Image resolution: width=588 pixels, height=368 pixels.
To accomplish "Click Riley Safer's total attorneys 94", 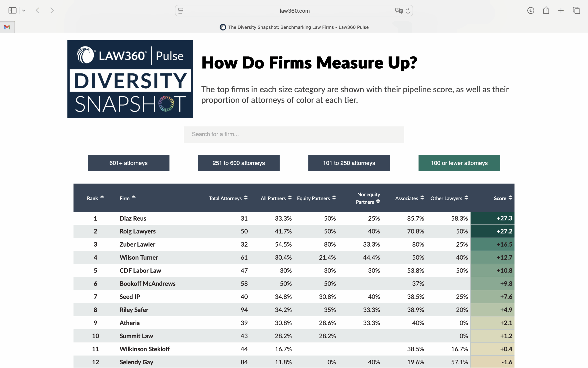I will pyautogui.click(x=244, y=310).
